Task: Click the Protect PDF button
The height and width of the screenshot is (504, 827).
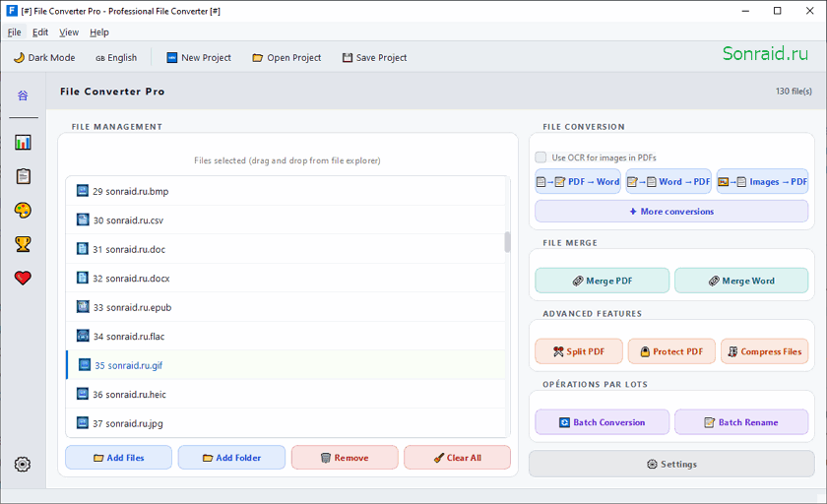Action: click(671, 351)
